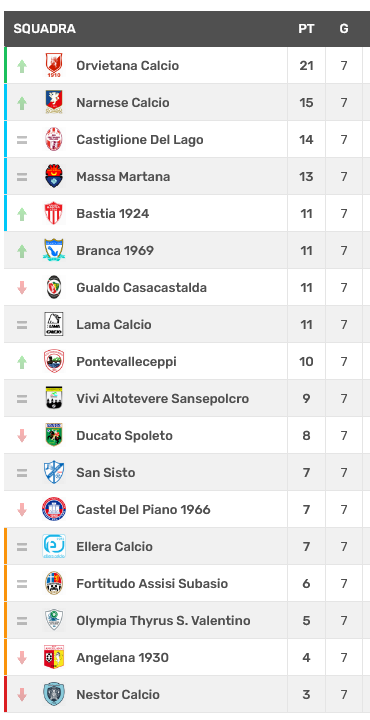Open the Ducato Spoleto team link

[124, 435]
